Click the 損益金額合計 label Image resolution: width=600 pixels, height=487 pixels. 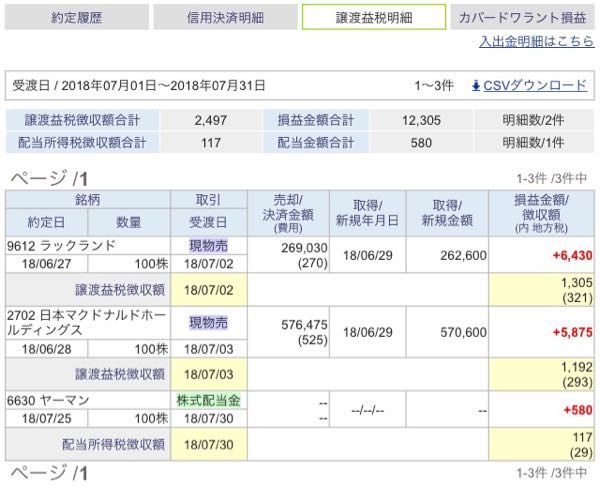(316, 120)
